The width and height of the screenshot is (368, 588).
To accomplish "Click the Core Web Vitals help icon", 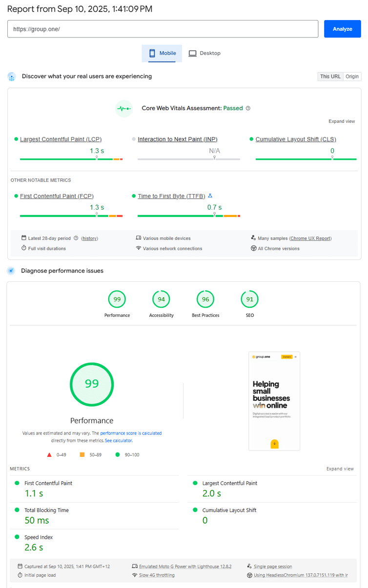I will tap(248, 108).
